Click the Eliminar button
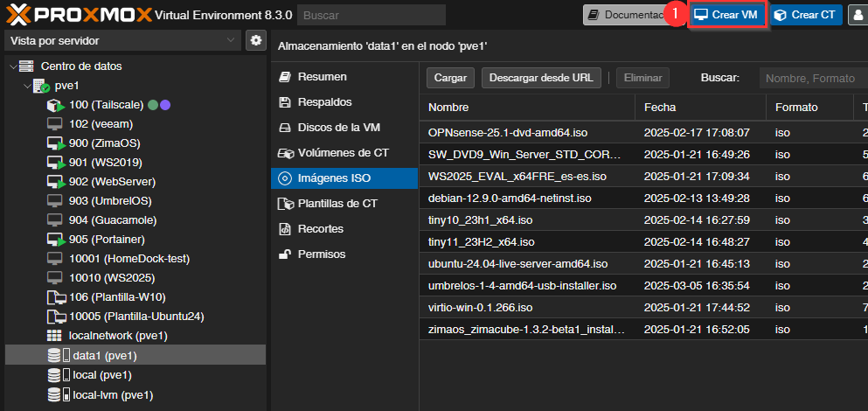Viewport: 868px width, 411px height. 642,78
